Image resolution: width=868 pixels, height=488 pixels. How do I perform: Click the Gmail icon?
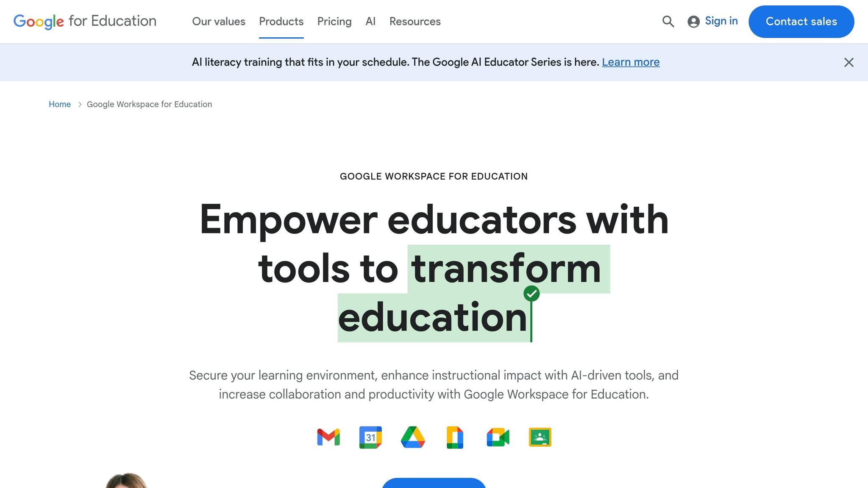click(328, 437)
